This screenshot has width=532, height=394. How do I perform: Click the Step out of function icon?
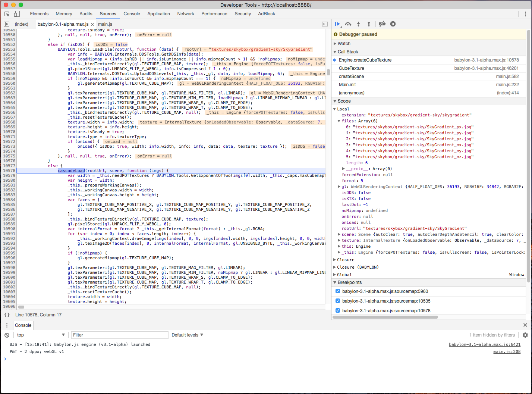tap(369, 24)
